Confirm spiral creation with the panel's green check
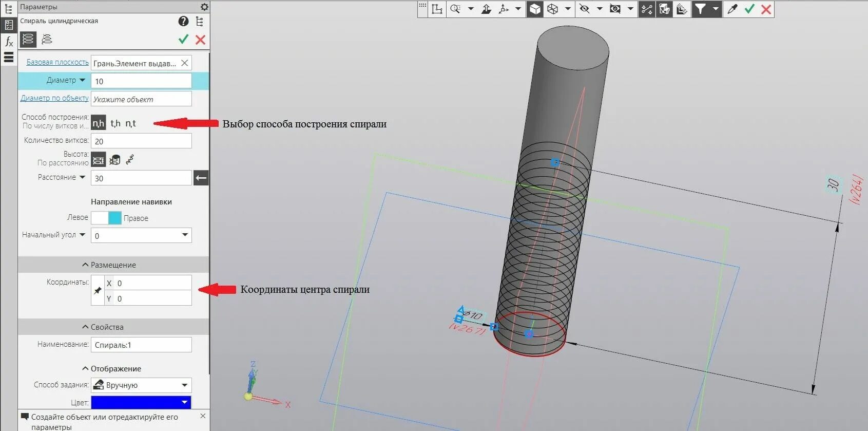The height and width of the screenshot is (431, 868). [183, 40]
